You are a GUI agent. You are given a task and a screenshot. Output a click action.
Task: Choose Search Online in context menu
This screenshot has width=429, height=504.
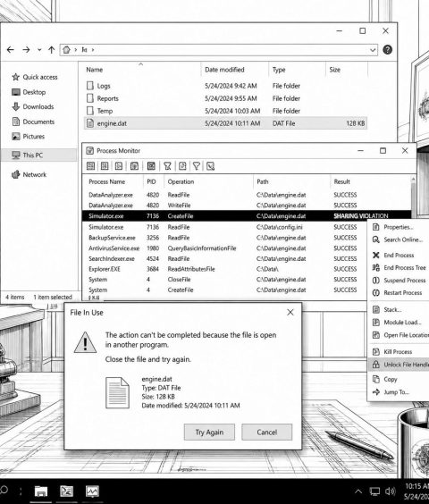pos(399,239)
